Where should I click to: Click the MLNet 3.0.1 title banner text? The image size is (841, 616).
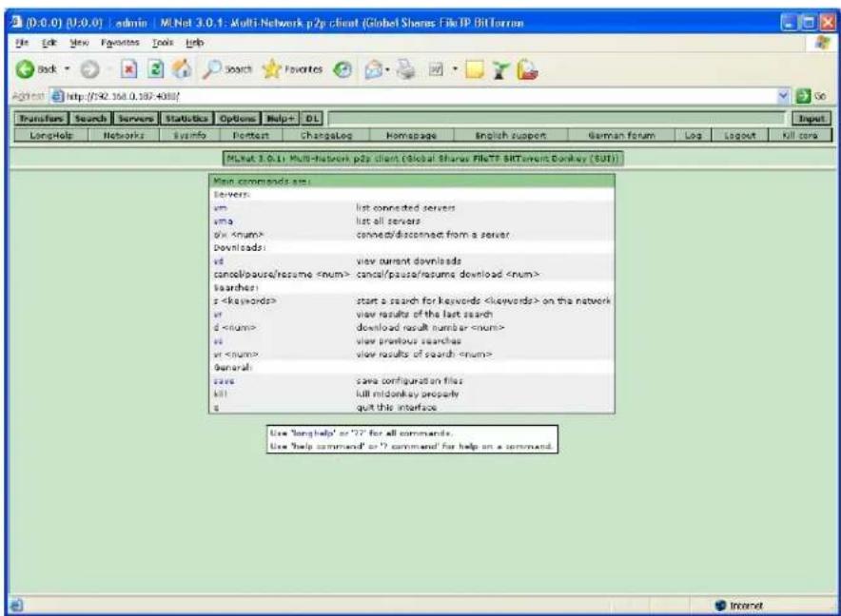tap(423, 159)
